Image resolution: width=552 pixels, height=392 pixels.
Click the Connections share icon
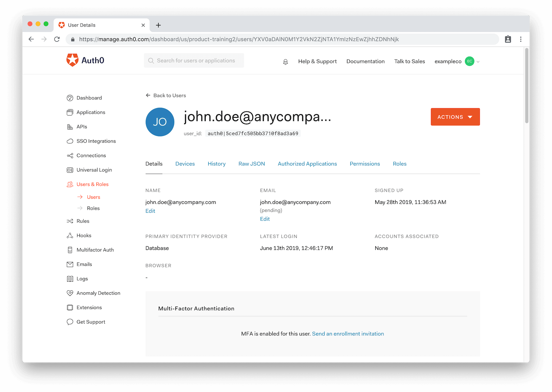point(70,155)
